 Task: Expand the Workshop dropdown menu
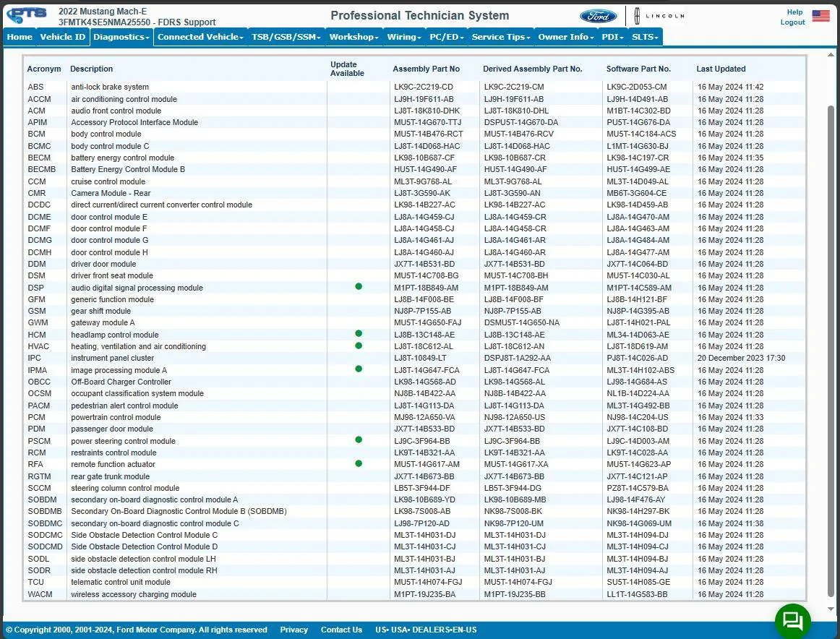coord(353,36)
